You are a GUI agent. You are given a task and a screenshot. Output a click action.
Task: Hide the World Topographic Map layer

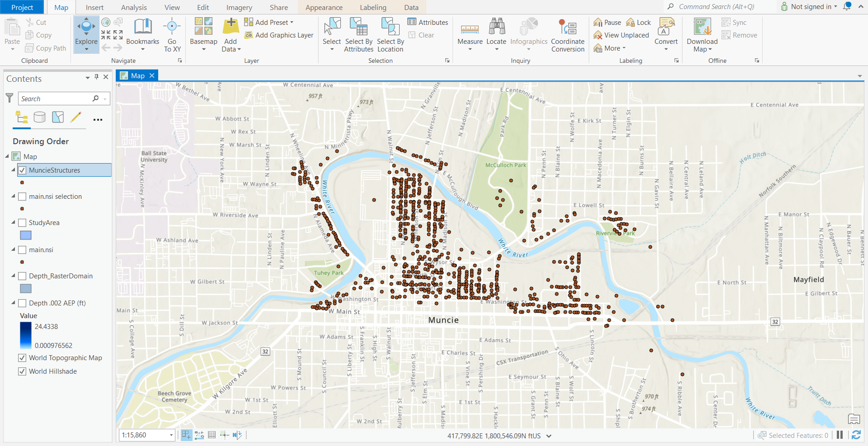[22, 358]
